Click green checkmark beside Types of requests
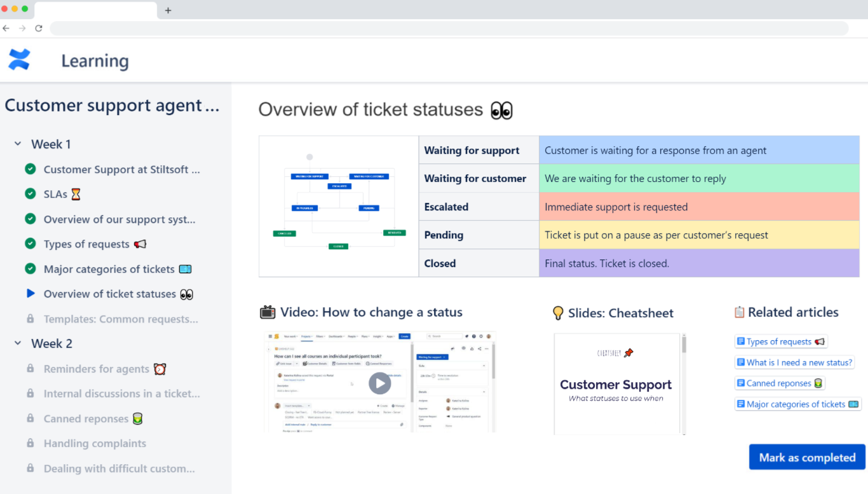Screen dimensions: 868x494 coord(30,244)
